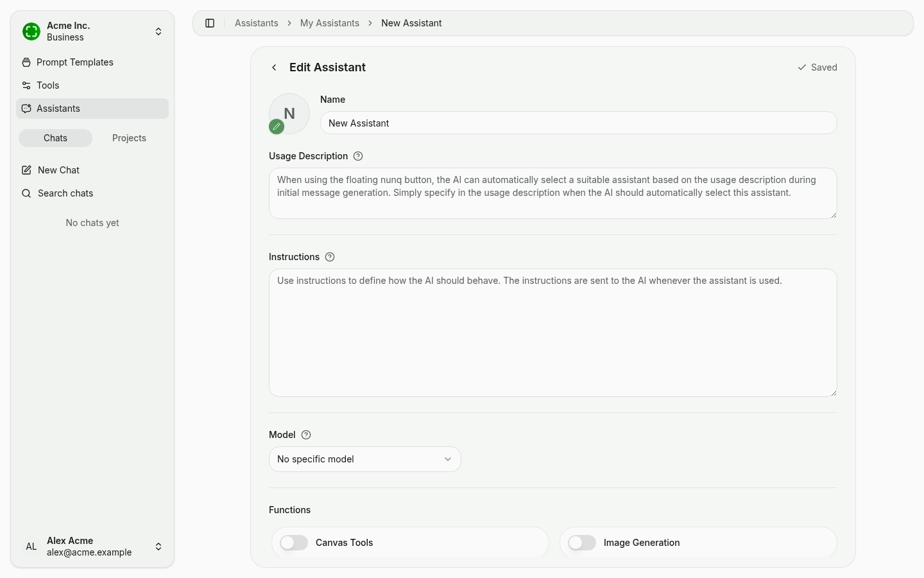Enable the Canvas Tools toggle
This screenshot has width=924, height=578.
(x=294, y=543)
